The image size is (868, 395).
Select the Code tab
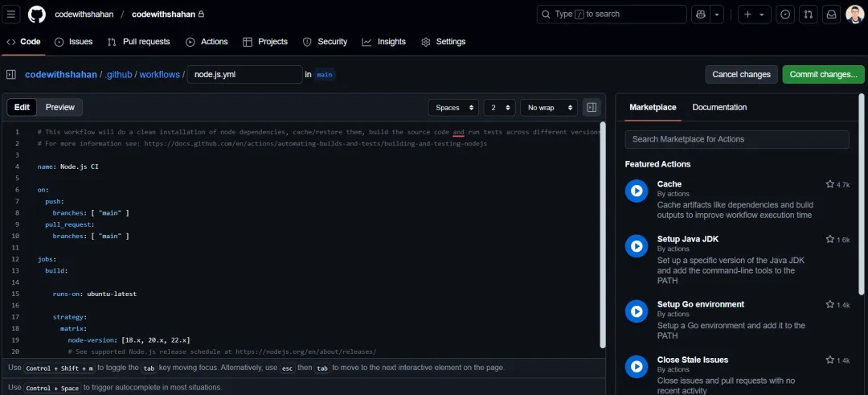coord(23,42)
